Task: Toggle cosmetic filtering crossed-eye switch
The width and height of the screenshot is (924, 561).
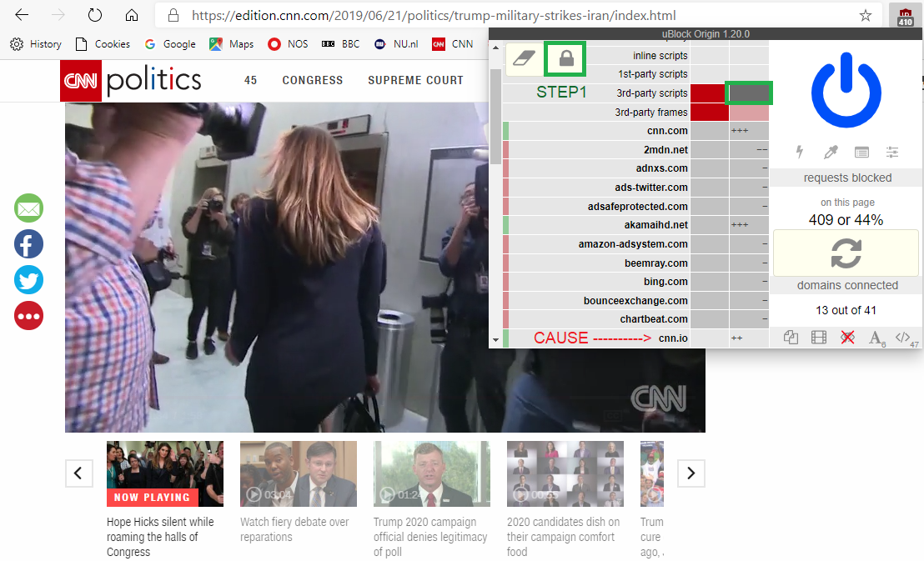Action: point(847,338)
